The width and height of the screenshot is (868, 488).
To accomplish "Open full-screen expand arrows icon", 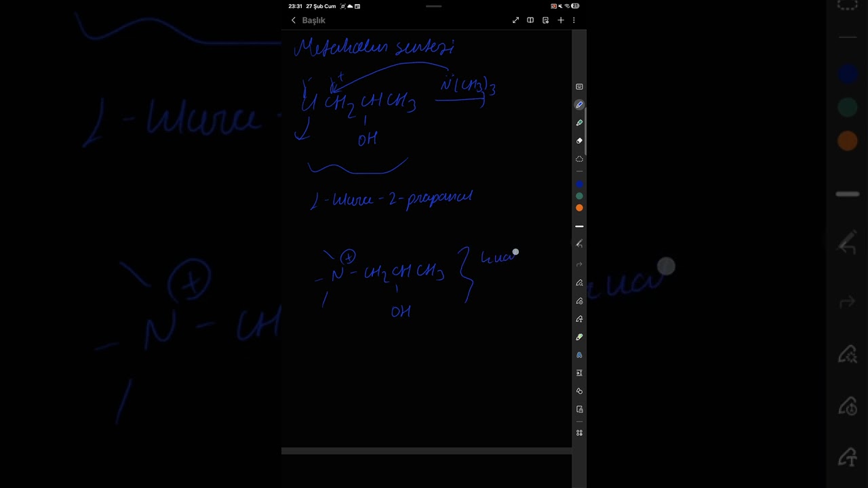I will pos(515,20).
